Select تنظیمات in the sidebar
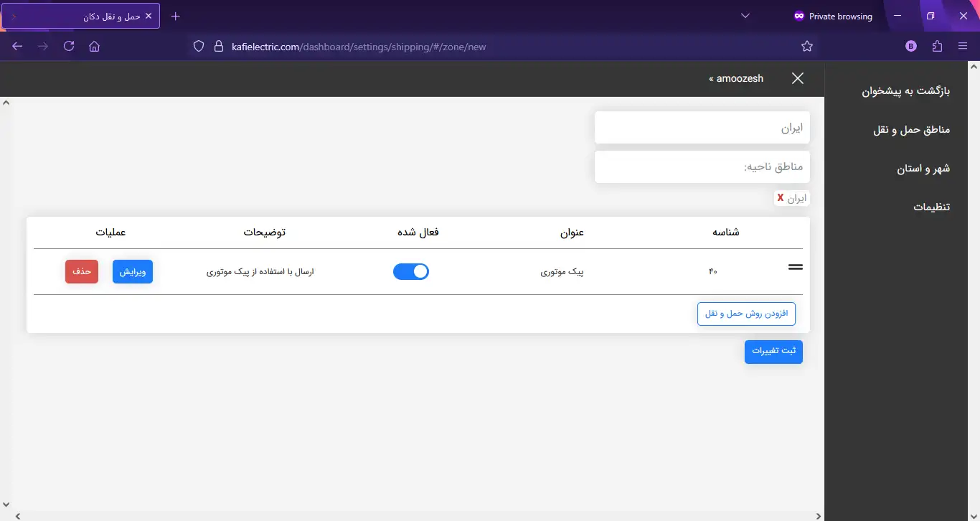The image size is (980, 521). [930, 207]
